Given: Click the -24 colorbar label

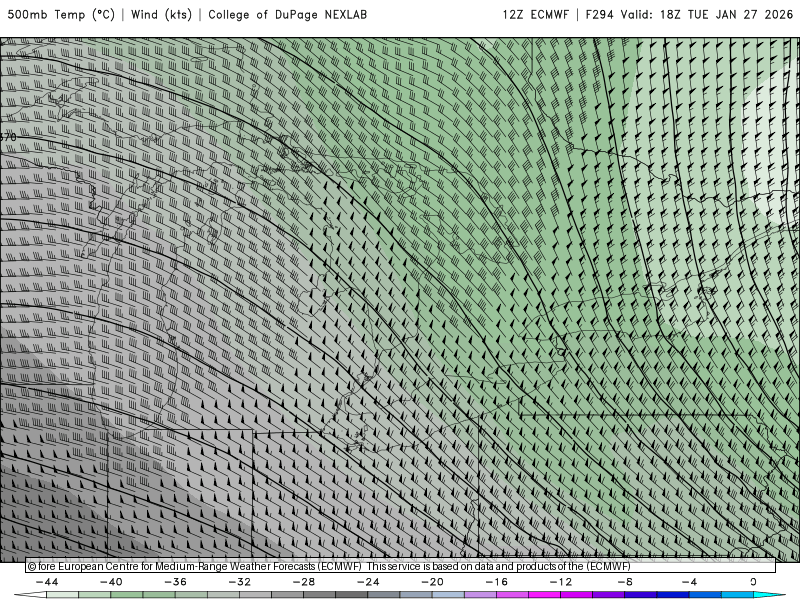Looking at the screenshot, I should [x=368, y=582].
